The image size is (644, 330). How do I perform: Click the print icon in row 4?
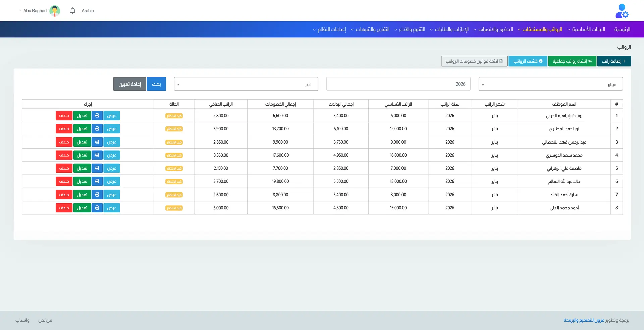pos(97,155)
